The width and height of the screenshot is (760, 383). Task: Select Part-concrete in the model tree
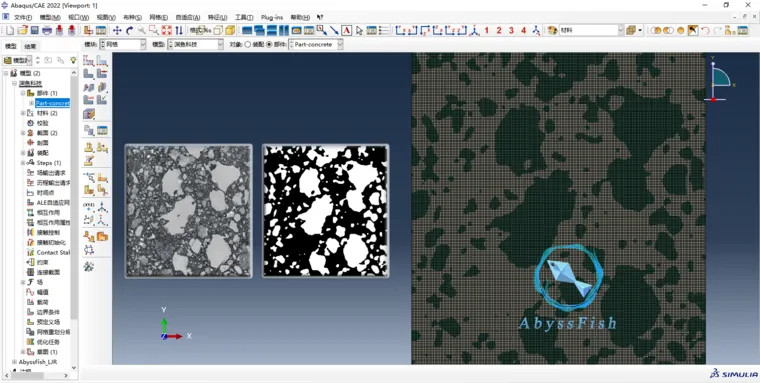(x=52, y=103)
